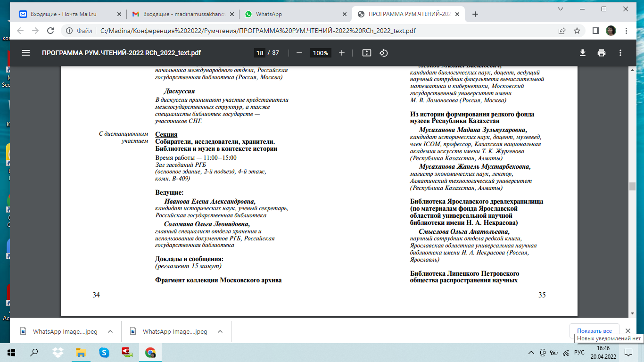Click name Смыслова Ольга Анатольевна

pos(464,232)
